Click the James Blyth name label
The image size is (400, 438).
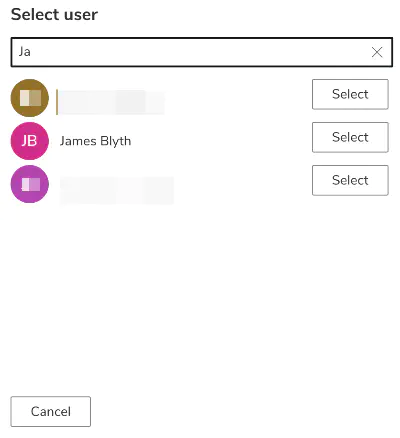pyautogui.click(x=95, y=141)
